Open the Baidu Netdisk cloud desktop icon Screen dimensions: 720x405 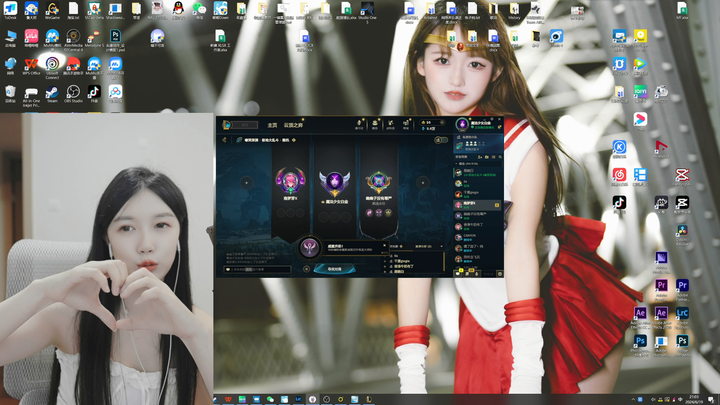(x=115, y=93)
